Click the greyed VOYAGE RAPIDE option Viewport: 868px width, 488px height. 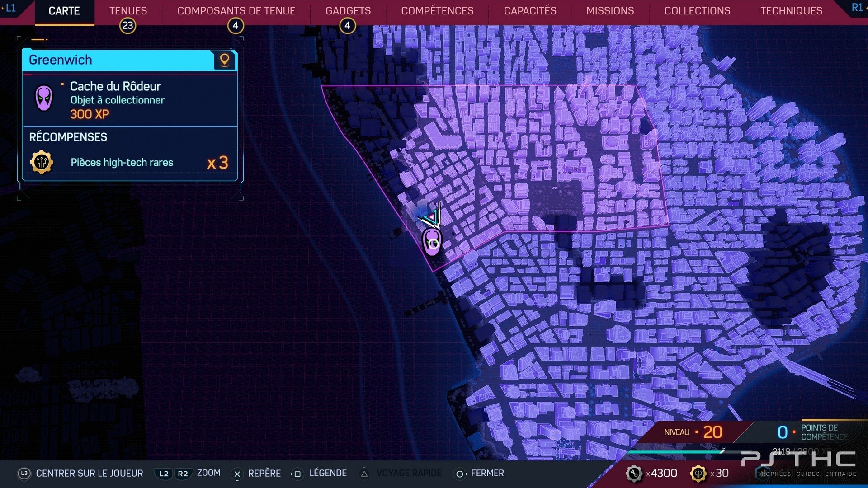point(409,473)
